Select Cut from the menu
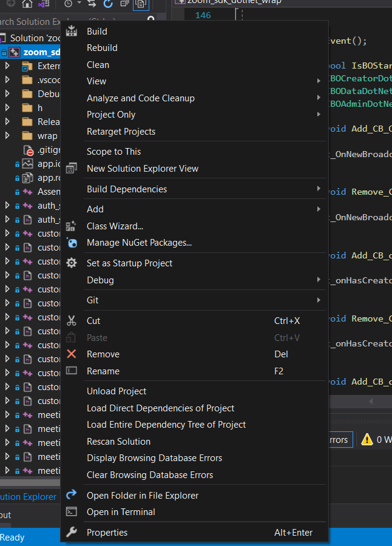 pos(194,321)
